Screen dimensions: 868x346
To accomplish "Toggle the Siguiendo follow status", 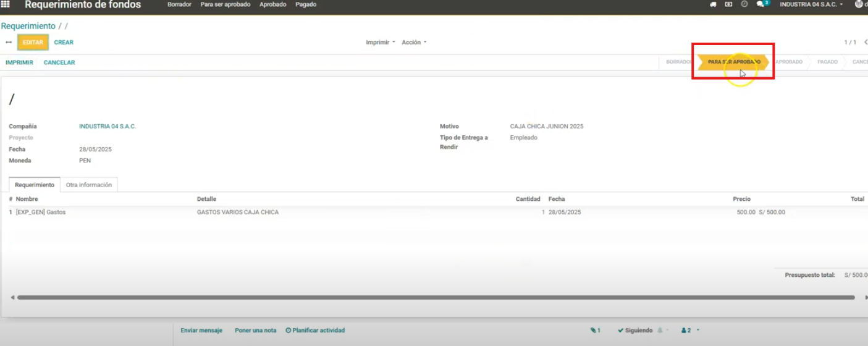I will click(638, 331).
